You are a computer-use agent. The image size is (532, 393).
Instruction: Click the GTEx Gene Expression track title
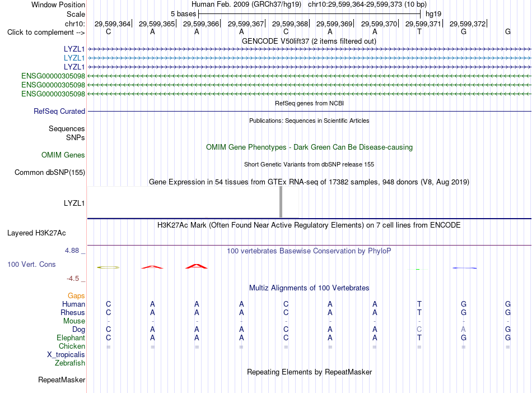pyautogui.click(x=309, y=182)
